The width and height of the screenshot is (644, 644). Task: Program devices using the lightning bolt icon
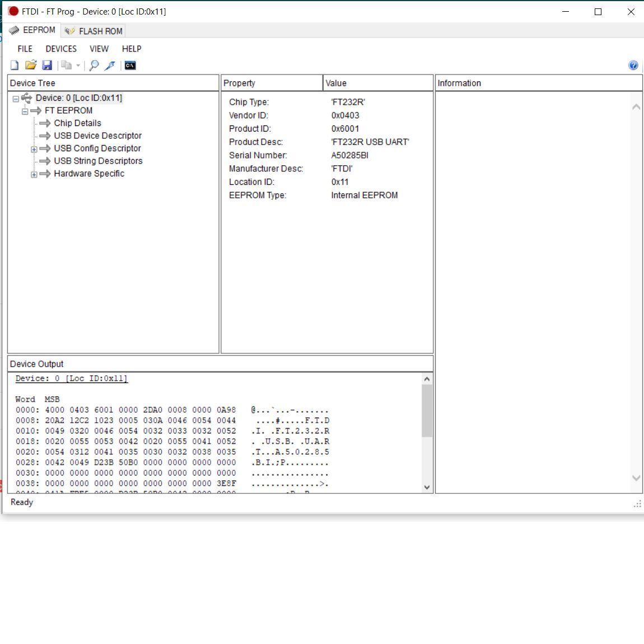pyautogui.click(x=110, y=66)
